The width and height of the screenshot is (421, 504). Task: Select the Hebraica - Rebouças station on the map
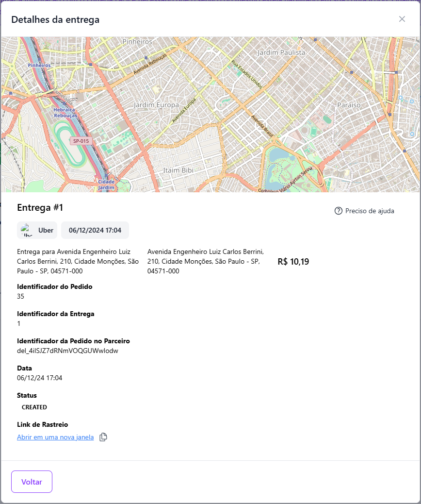coord(65,113)
